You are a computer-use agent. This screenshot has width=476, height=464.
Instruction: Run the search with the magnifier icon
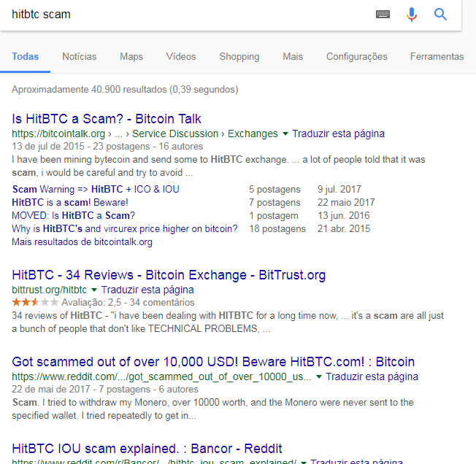click(440, 15)
